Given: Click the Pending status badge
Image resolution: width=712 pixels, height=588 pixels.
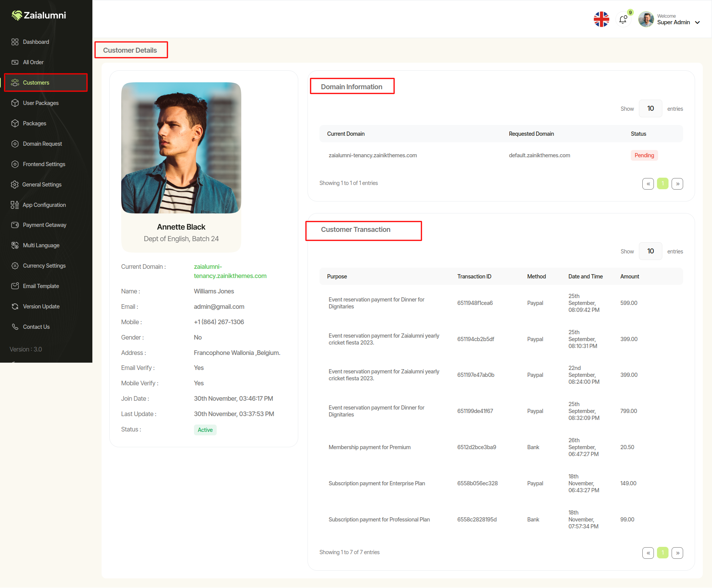Looking at the screenshot, I should pos(644,155).
